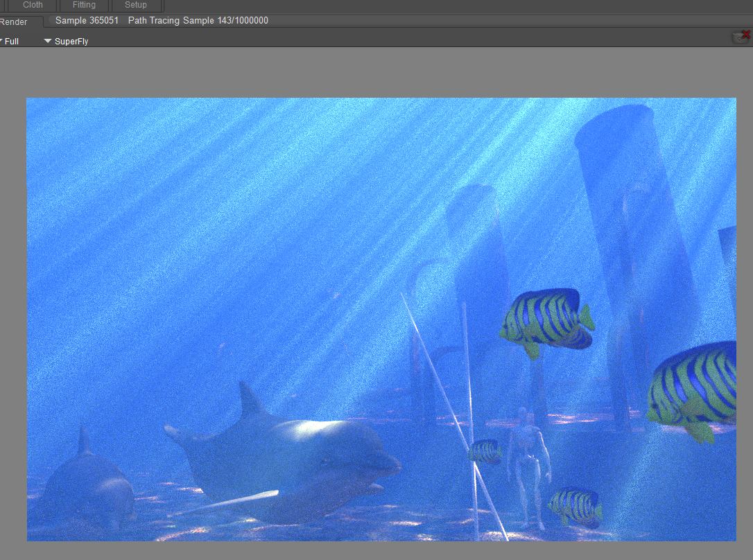The image size is (753, 560).
Task: Open the Fitting room tab
Action: click(x=84, y=5)
